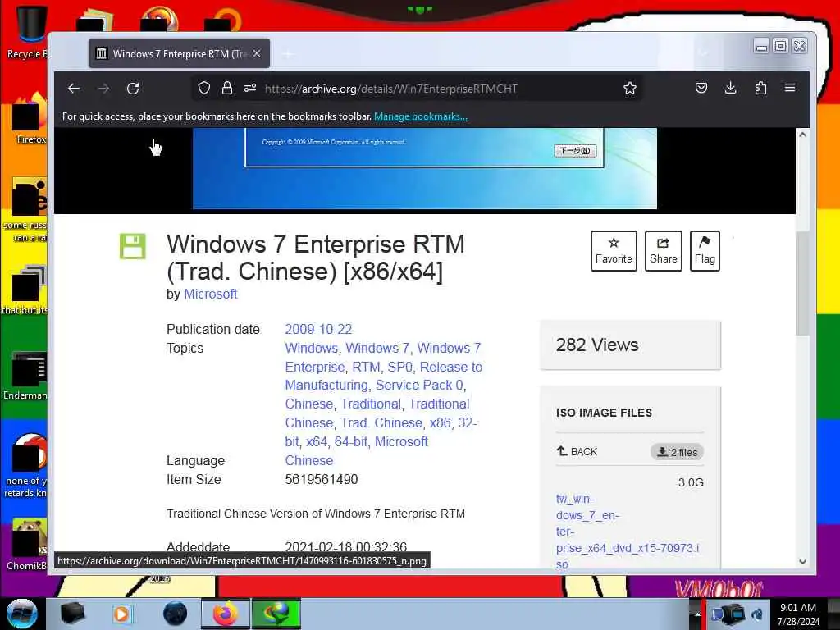Open the SP0 topic link
Screen dimensions: 840x630
(400, 367)
